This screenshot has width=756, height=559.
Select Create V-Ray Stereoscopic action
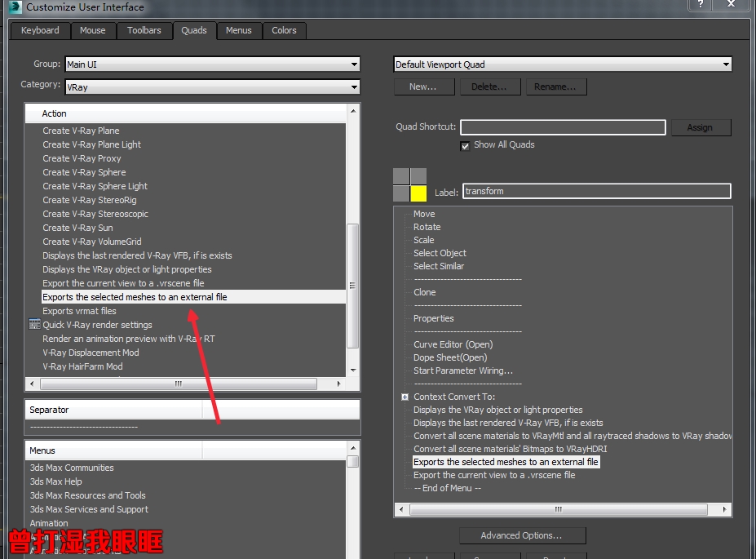(95, 214)
